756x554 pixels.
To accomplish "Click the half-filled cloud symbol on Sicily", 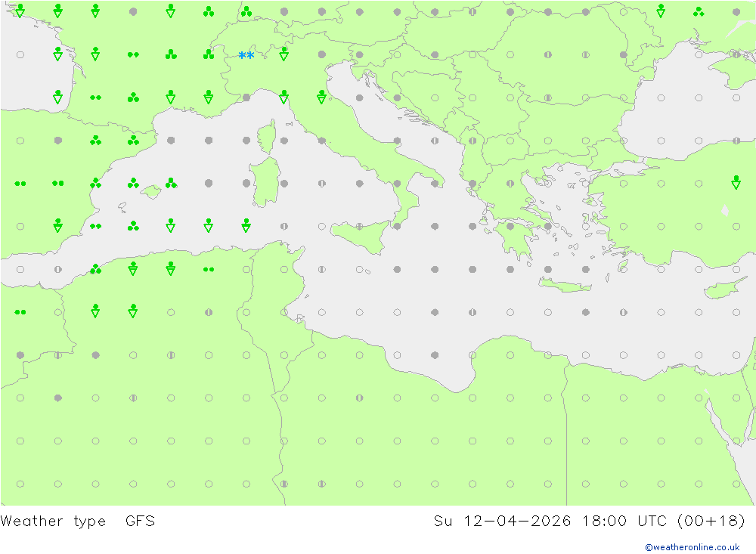I will coord(360,226).
